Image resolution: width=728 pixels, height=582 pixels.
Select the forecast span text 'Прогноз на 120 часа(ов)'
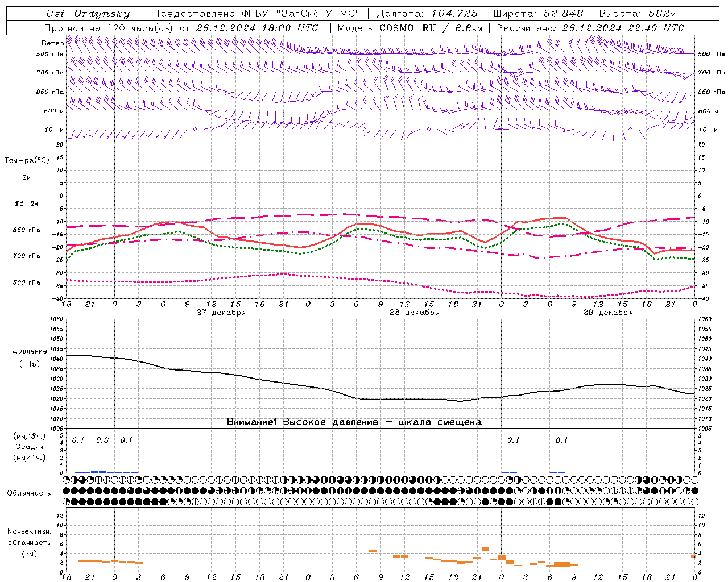point(109,28)
